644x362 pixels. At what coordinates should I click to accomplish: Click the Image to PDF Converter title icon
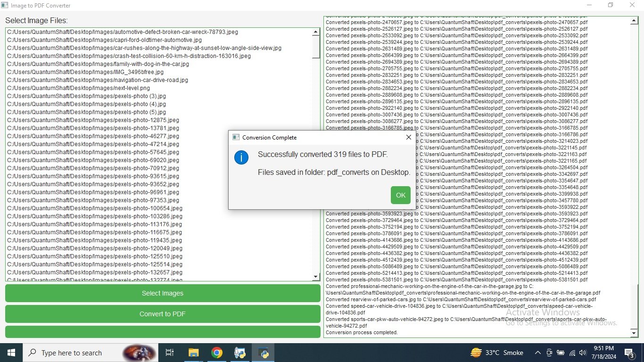(x=4, y=5)
